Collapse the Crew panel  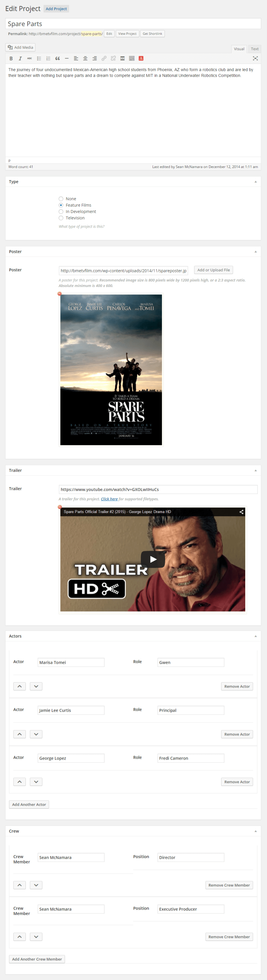256,831
